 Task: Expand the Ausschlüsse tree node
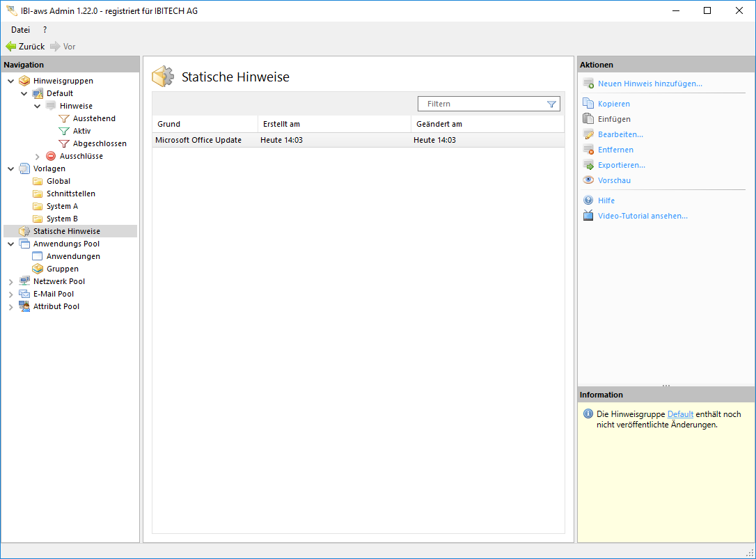(38, 157)
